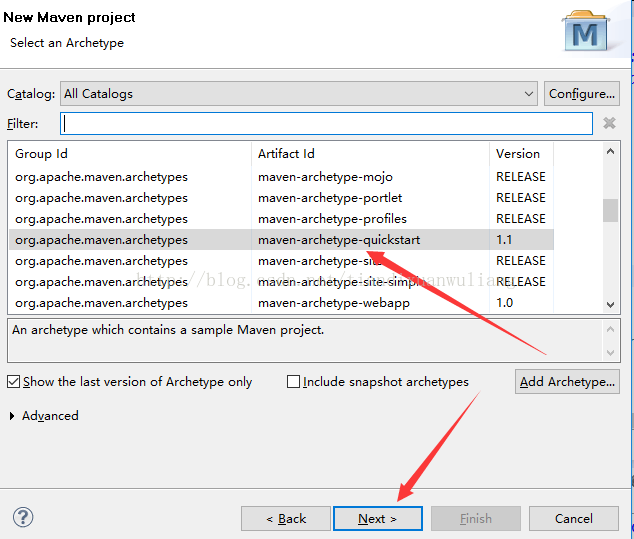Select the maven-archetype-webapp row
This screenshot has width=634, height=539.
coord(281,303)
